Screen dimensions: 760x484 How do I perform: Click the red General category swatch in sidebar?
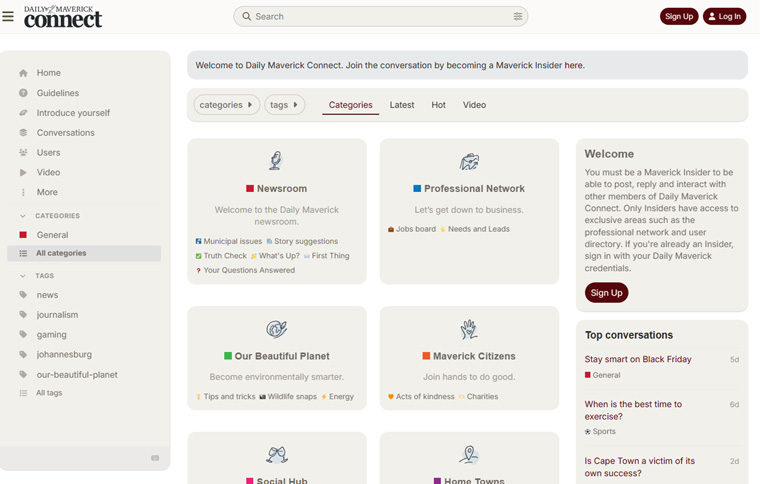pos(23,235)
